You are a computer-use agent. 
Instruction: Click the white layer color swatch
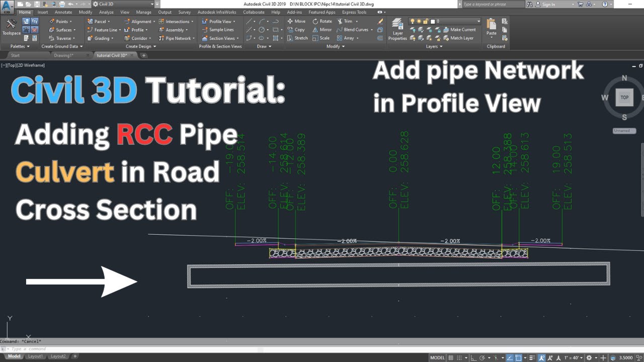(x=432, y=22)
